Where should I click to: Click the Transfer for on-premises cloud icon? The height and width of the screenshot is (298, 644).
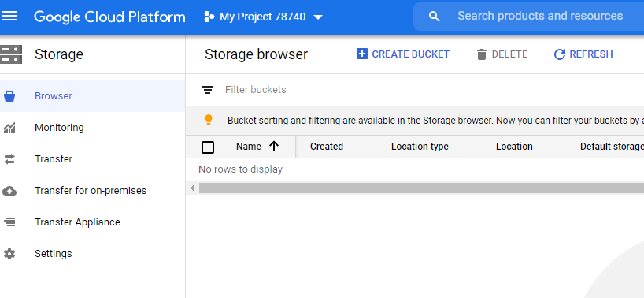coord(9,191)
